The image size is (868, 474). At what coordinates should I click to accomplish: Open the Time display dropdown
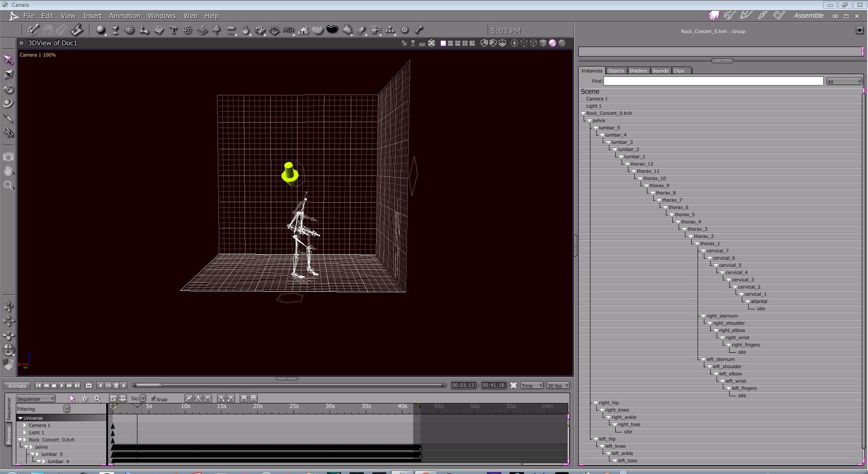532,385
